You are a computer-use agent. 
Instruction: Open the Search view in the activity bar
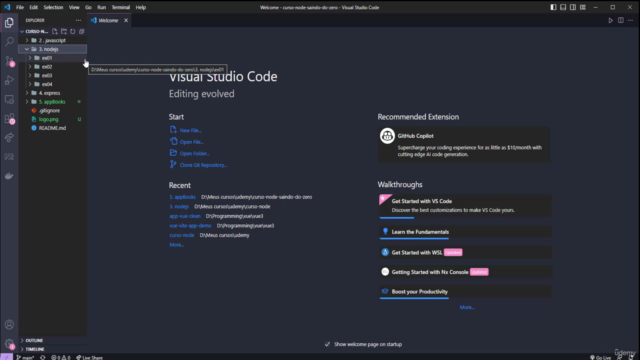(9, 42)
